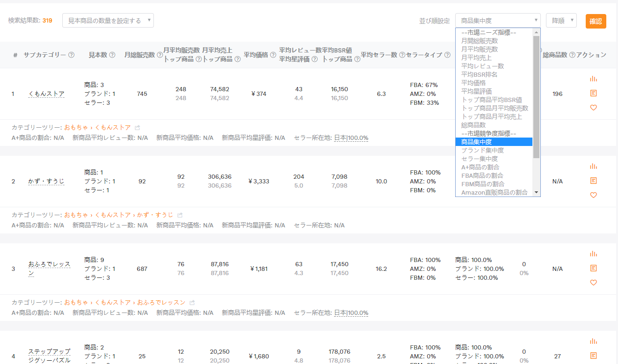Open ステップアップジグソーパズル subcategory link
This screenshot has width=618, height=364.
49,356
